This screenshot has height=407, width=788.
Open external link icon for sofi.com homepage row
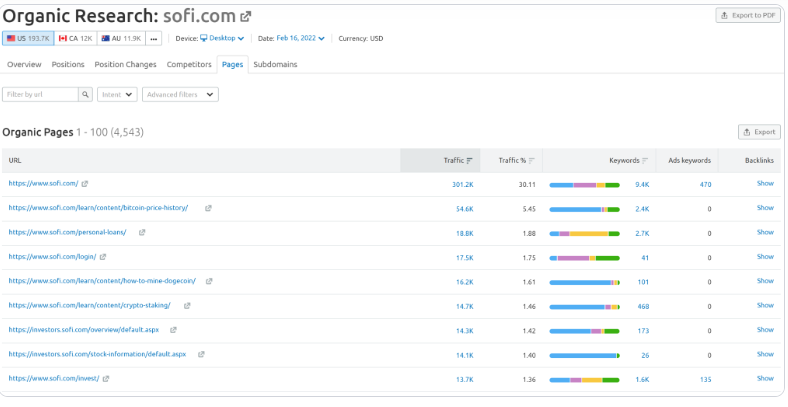pos(85,184)
